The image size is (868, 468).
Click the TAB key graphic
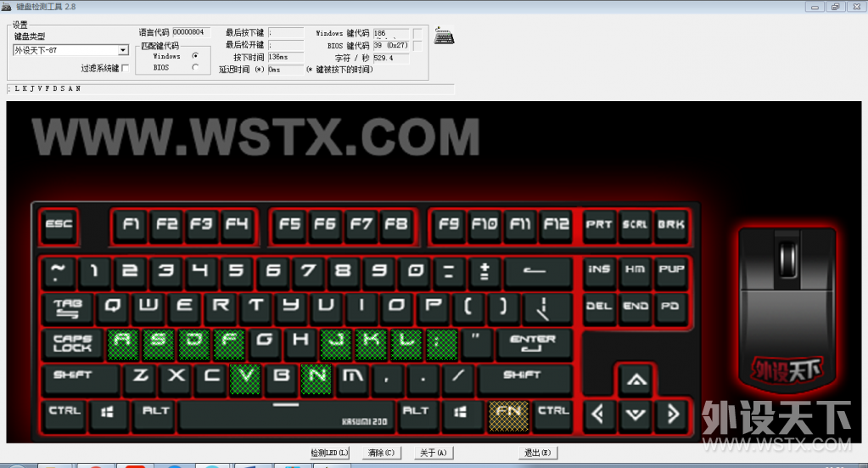tap(68, 308)
